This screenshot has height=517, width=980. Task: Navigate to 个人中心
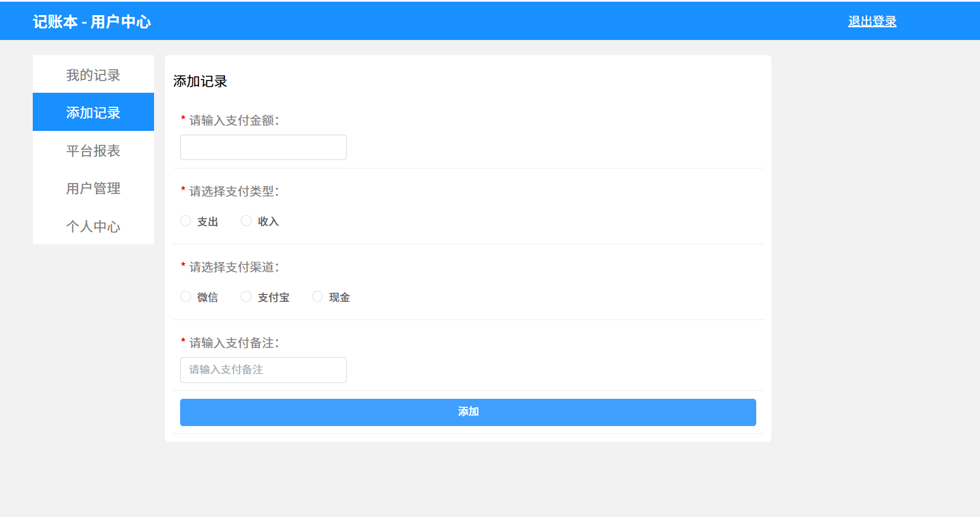click(93, 226)
